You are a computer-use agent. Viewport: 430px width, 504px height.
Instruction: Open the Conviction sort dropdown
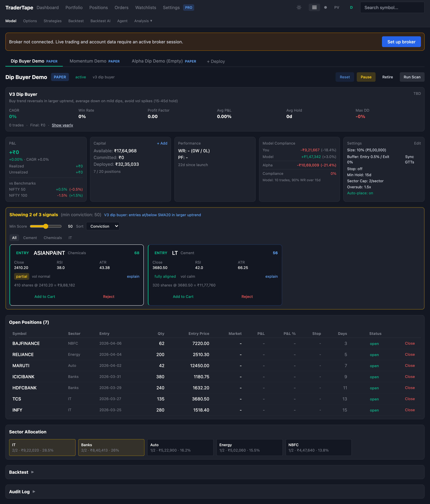click(103, 226)
